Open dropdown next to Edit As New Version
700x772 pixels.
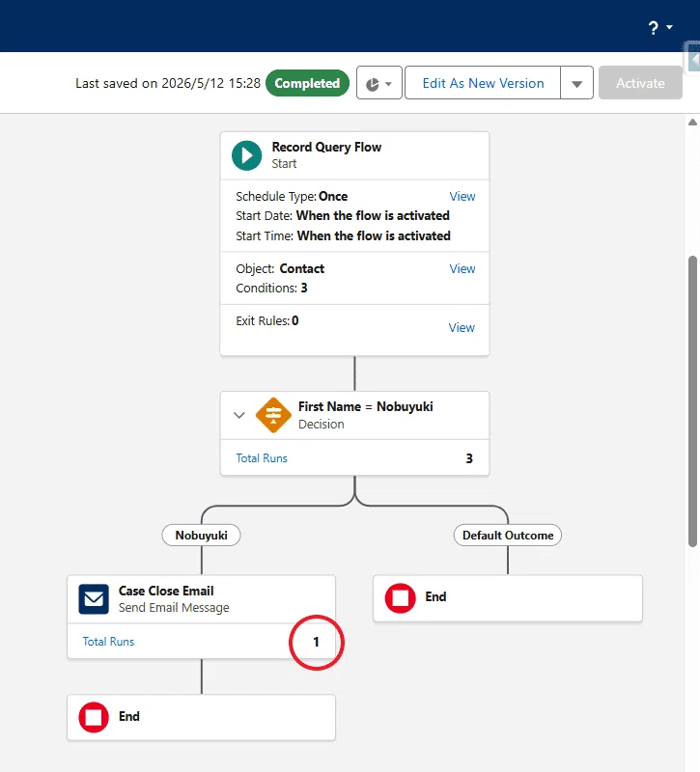[x=576, y=83]
